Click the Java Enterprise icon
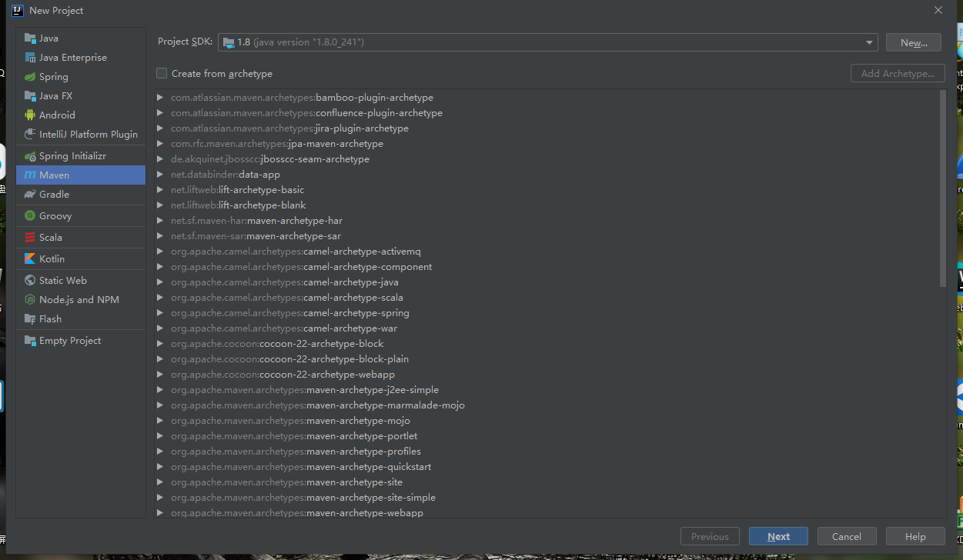 30,58
